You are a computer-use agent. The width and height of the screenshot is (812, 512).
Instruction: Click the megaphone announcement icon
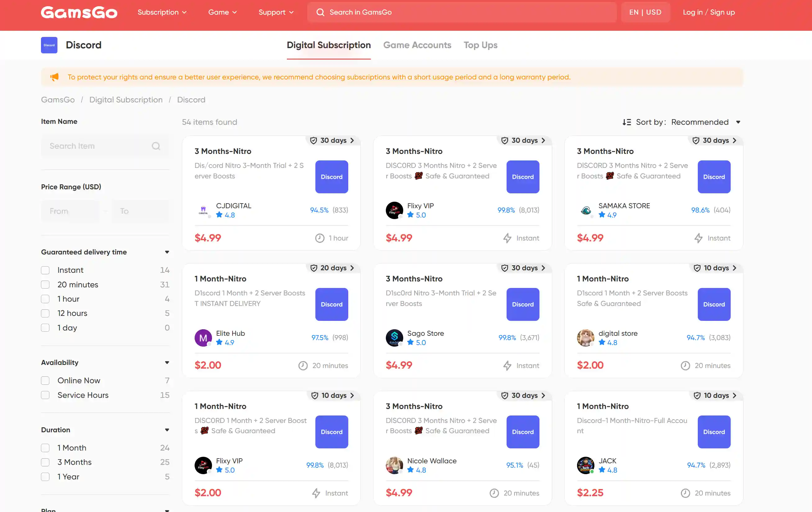(54, 77)
